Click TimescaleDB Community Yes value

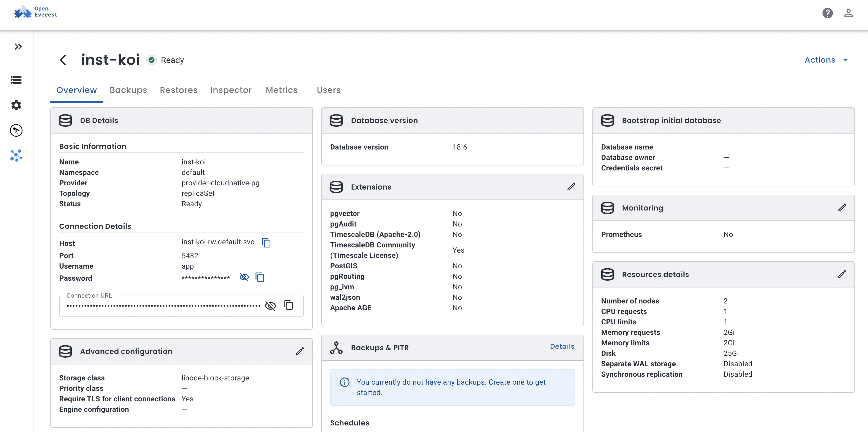click(458, 250)
